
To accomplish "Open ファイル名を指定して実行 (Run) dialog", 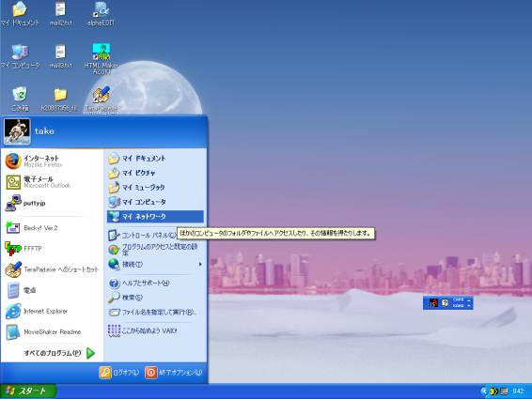I will click(x=155, y=312).
